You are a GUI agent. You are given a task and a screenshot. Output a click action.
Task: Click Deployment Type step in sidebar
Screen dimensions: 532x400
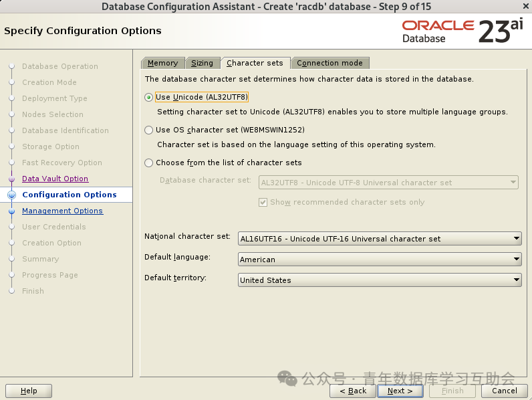pos(55,98)
